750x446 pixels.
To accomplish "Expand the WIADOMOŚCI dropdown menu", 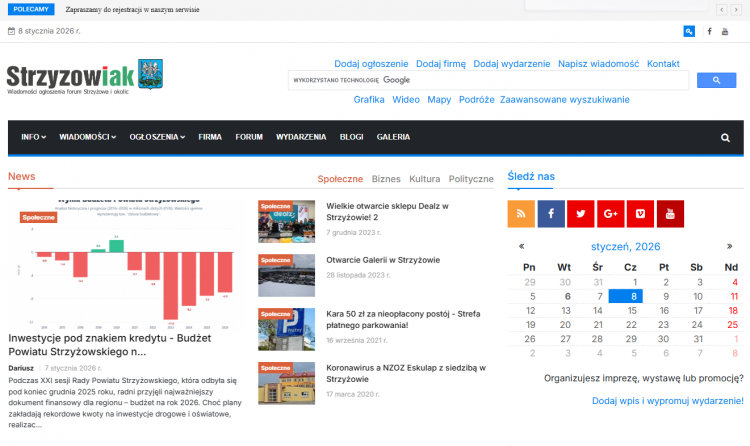I will pos(87,137).
